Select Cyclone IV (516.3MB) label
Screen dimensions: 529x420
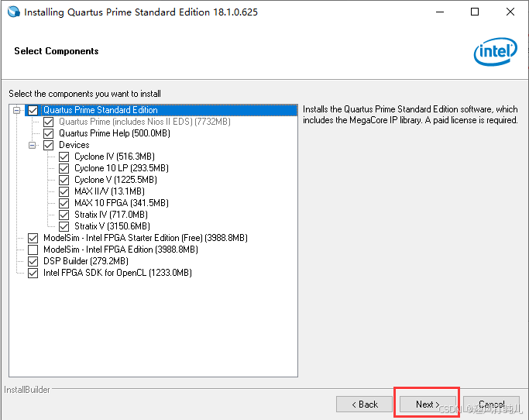coord(115,157)
